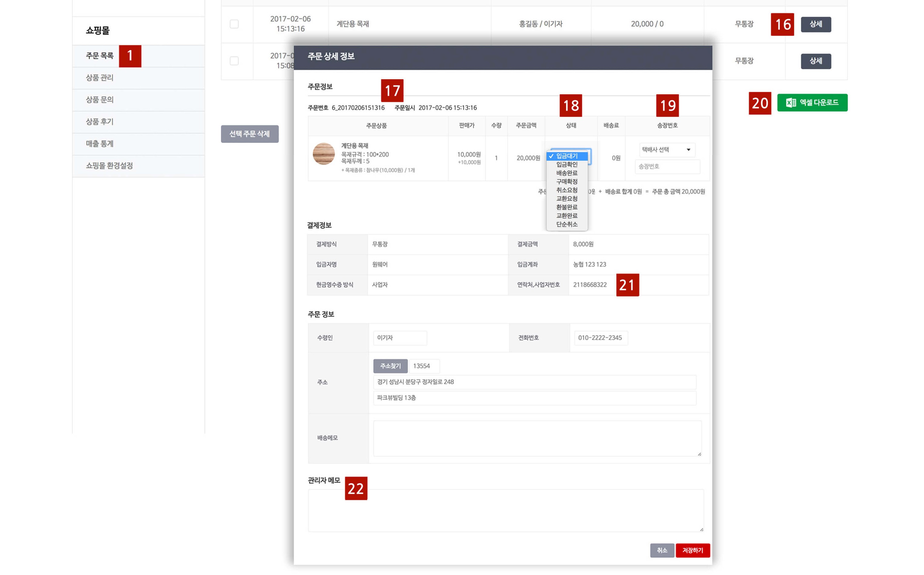Click the 취소 button in dialog
This screenshot has height=575, width=924.
pyautogui.click(x=662, y=550)
